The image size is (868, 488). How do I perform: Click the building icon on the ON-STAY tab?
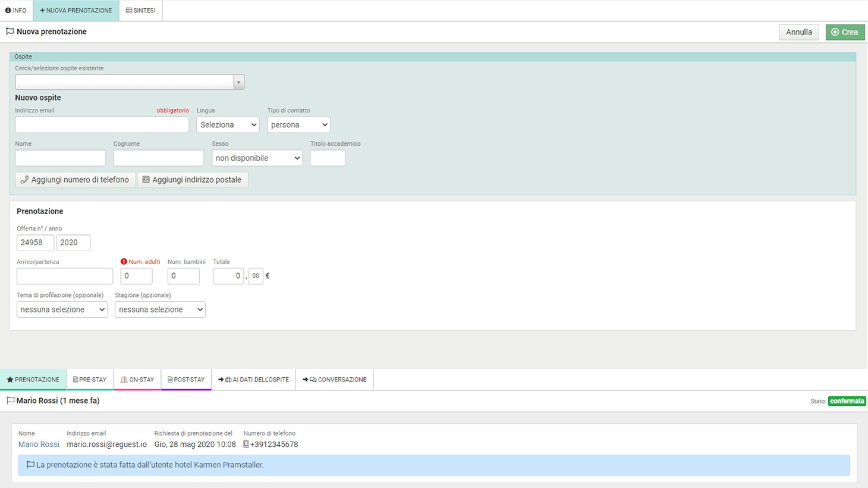[124, 380]
